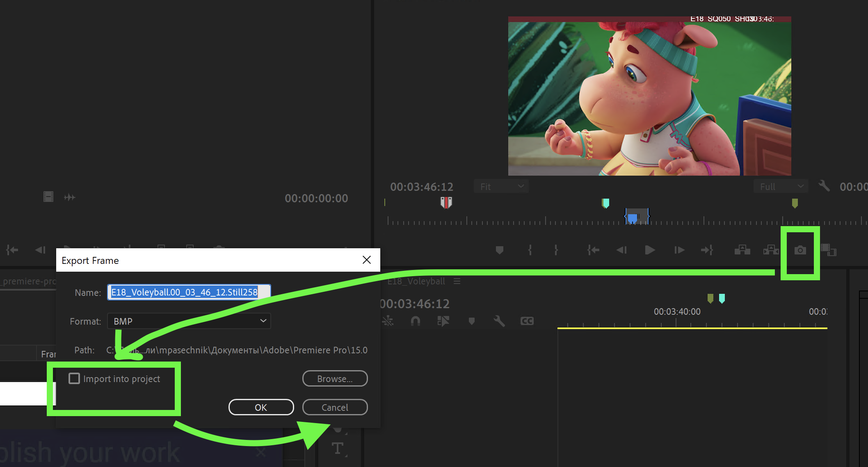Image resolution: width=868 pixels, height=467 pixels.
Task: Toggle Linked Selection in timeline
Action: tap(443, 321)
